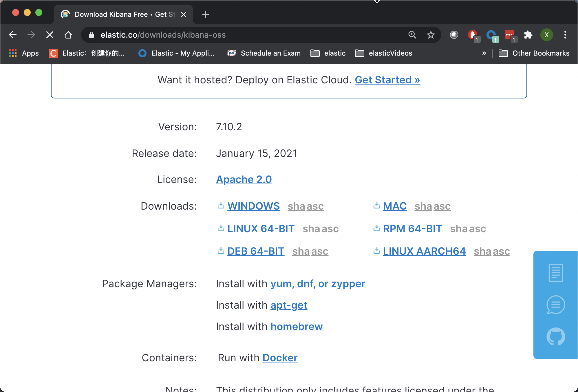This screenshot has height=392, width=578.
Task: Open the password manager extension icon
Action: [491, 35]
